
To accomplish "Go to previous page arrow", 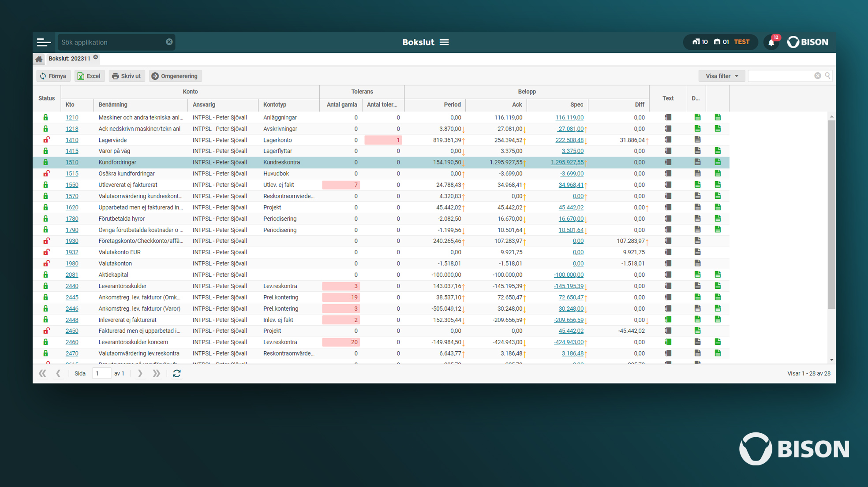I will click(x=58, y=373).
